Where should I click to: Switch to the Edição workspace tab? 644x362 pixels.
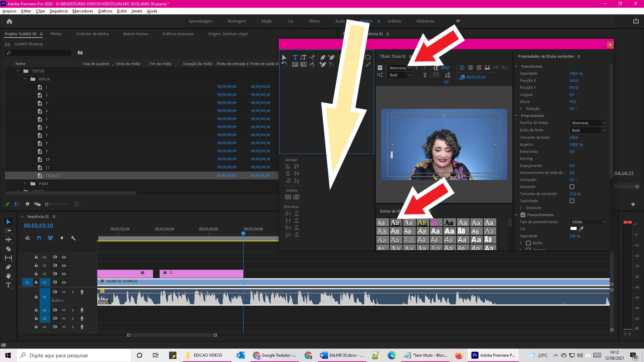pyautogui.click(x=267, y=21)
